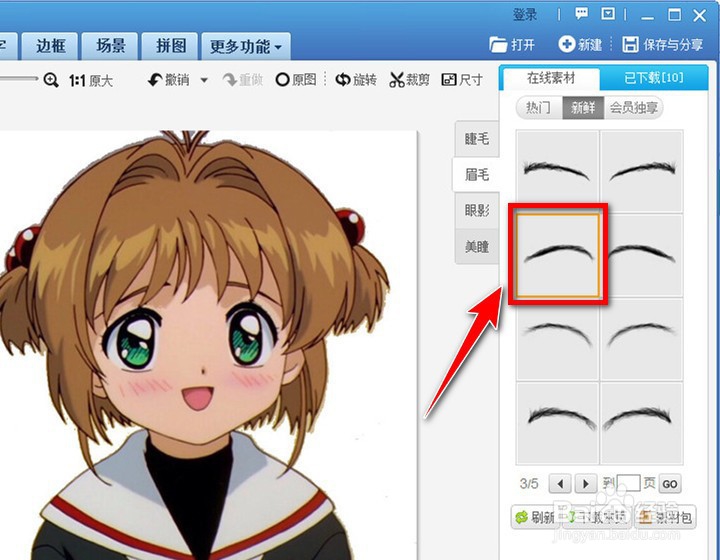This screenshot has width=720, height=560.
Task: Pick the first row left eyebrow thumbnail
Action: 557,170
